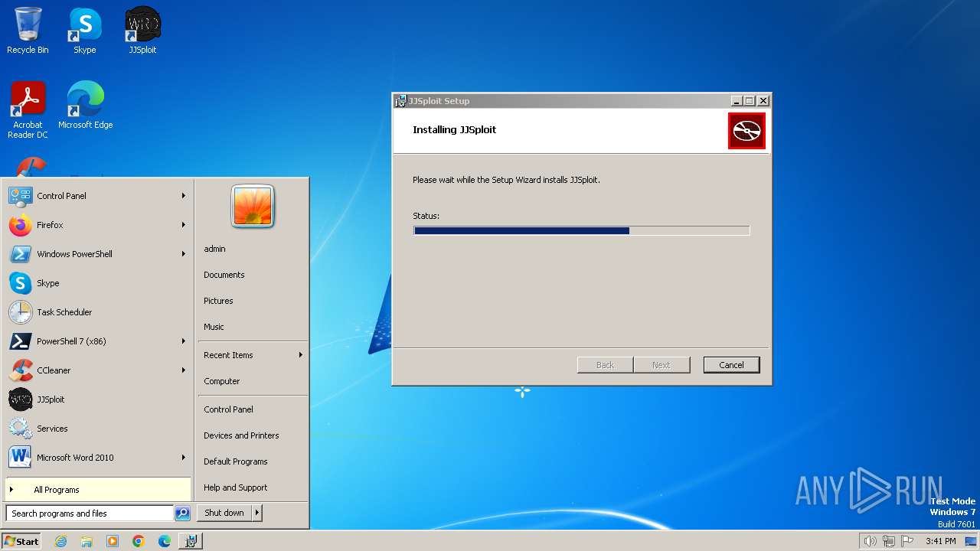Expand the CCleaner jump list arrow
This screenshot has width=980, height=551.
pyautogui.click(x=184, y=370)
